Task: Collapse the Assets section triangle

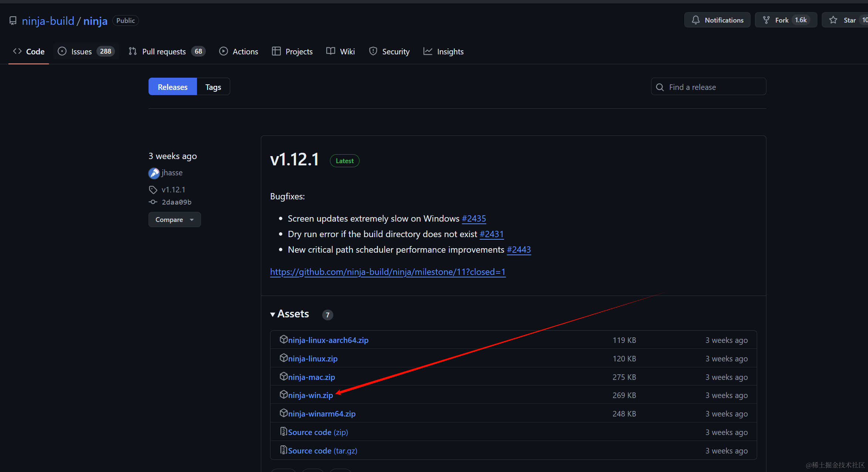Action: pyautogui.click(x=273, y=314)
